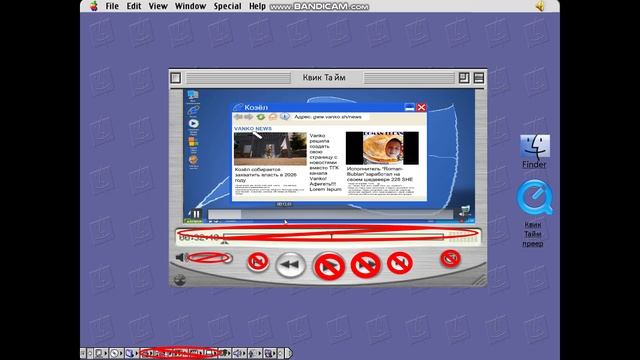Click the monitor Control Strip module icon
640x360 pixels.
point(268,353)
